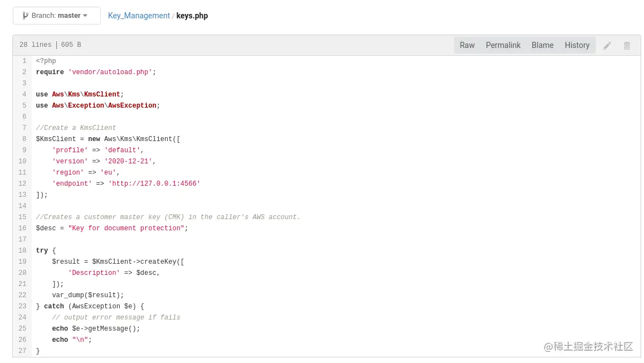Click the echo $e->getMessage() line

[96, 328]
